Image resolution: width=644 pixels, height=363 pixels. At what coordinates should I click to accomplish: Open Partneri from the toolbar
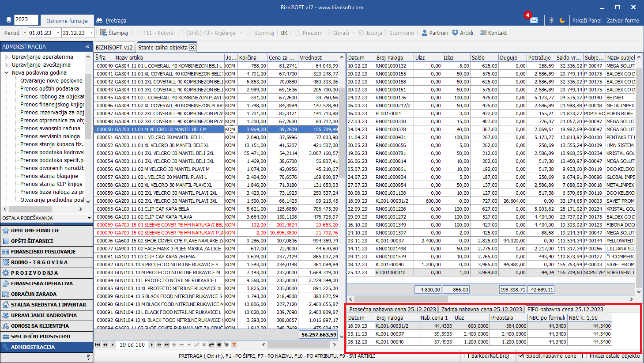(434, 33)
